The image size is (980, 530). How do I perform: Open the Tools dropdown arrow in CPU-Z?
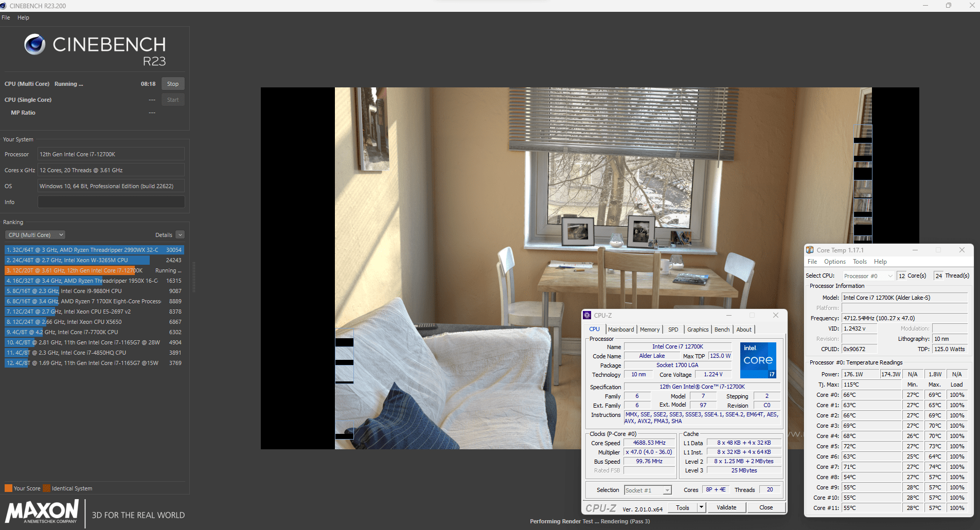pyautogui.click(x=701, y=508)
